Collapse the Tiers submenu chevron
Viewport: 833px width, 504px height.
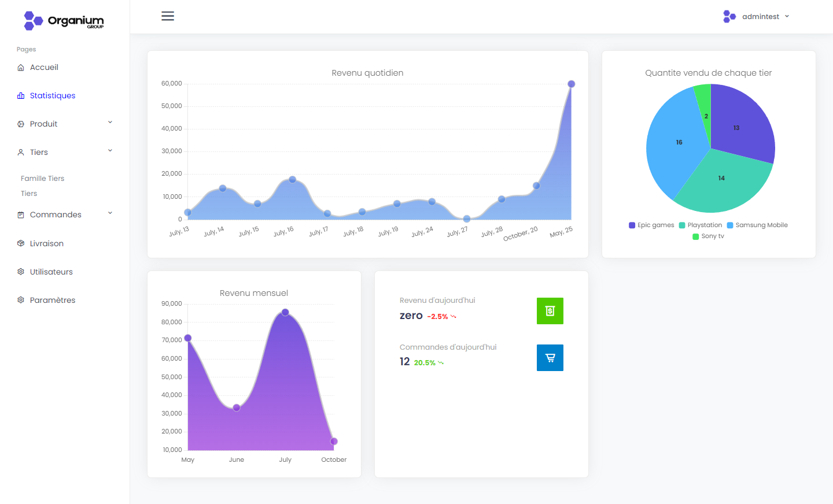[x=110, y=151]
